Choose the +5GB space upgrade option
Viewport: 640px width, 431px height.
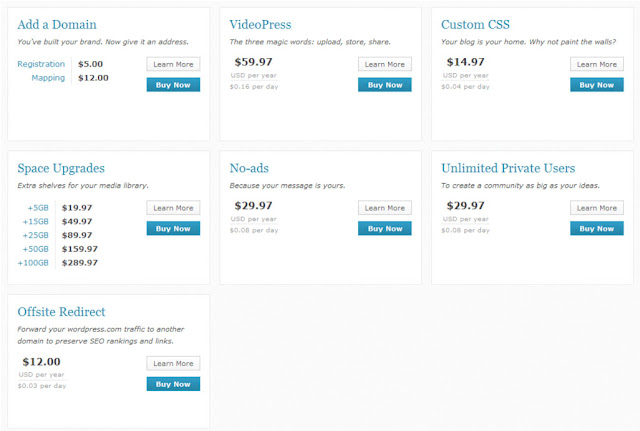tap(40, 208)
